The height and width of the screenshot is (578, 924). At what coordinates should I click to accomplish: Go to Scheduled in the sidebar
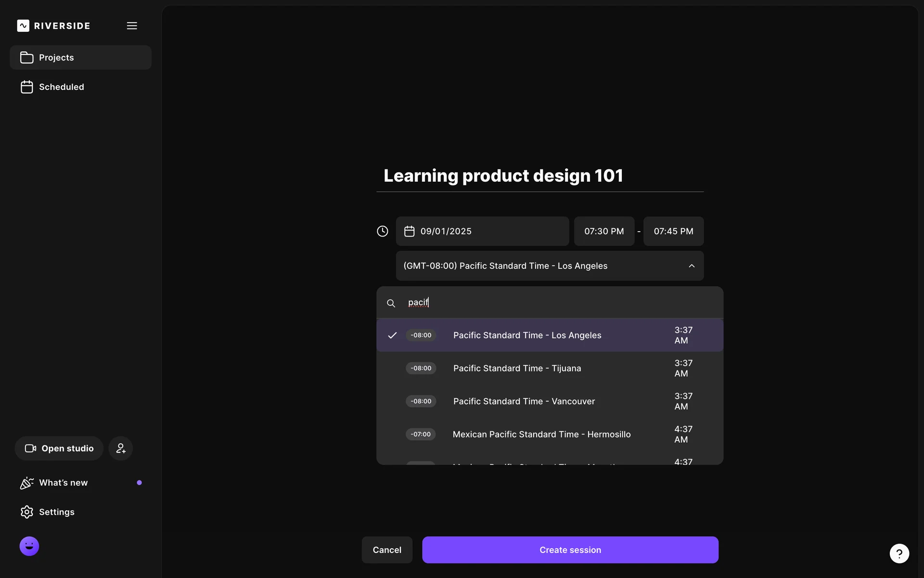61,87
